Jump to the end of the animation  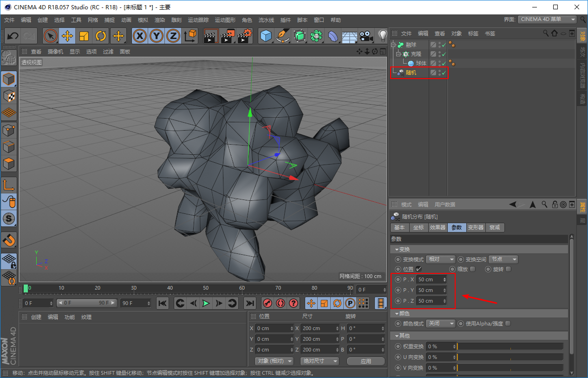(250, 303)
